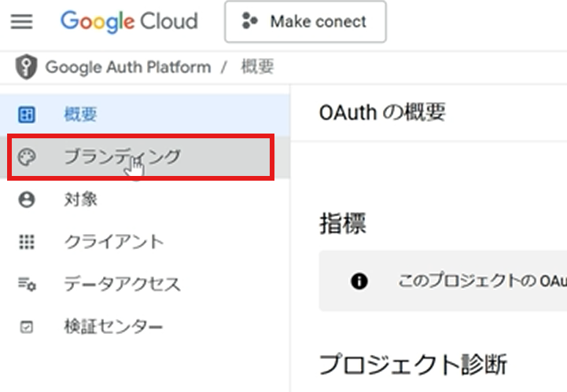Click the palette icon beside ブランディング
Screen dimensions: 567x392
tap(27, 157)
